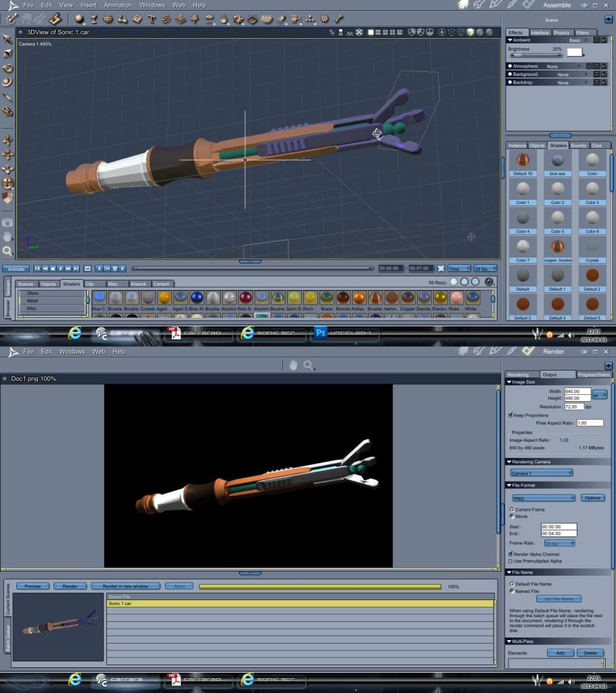Open the PNG file format dropdown

[543, 498]
